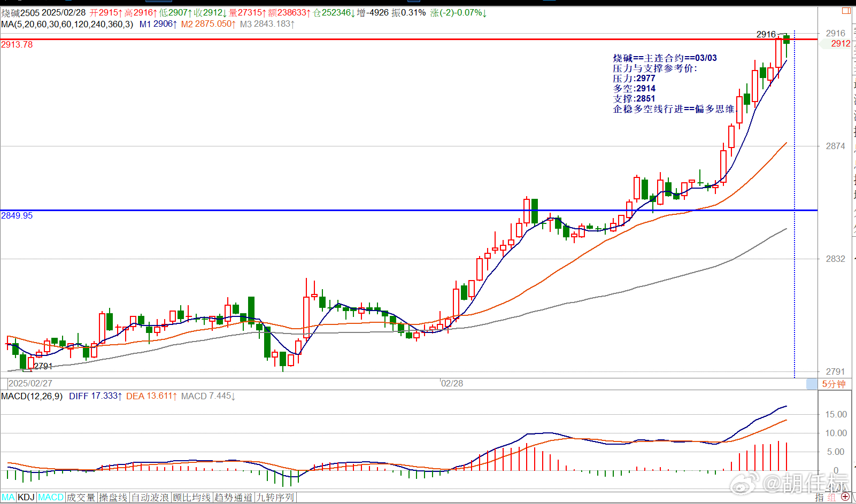The height and width of the screenshot is (504, 856).
Task: Click the 量27315 volume readout
Action: pyautogui.click(x=248, y=12)
